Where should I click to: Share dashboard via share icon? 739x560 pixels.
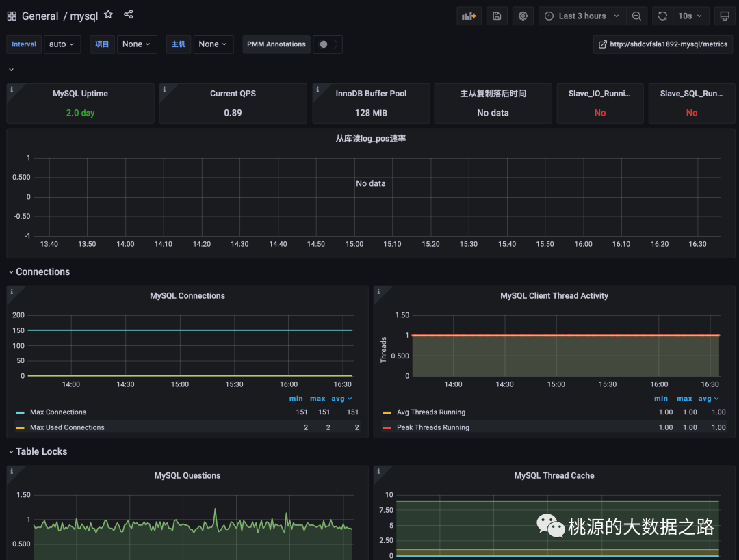128,14
